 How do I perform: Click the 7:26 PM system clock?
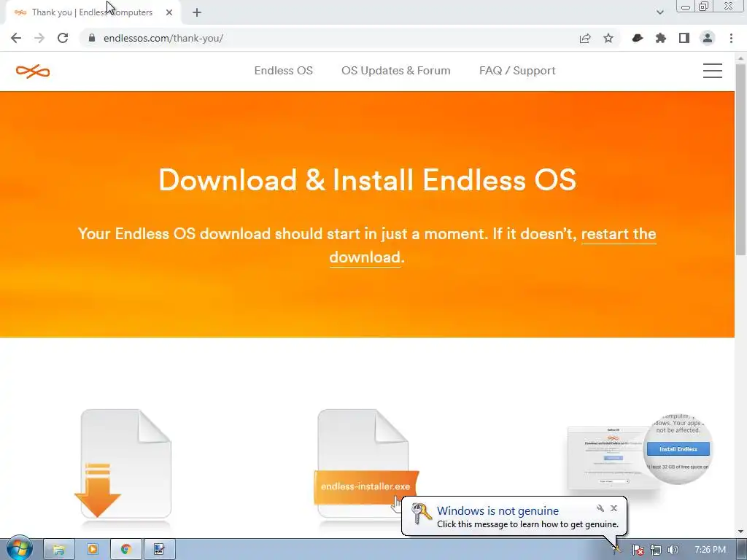coord(710,550)
